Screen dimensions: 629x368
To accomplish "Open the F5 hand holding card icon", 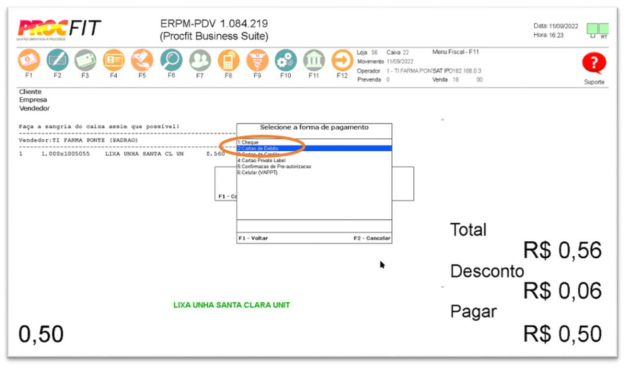I will pyautogui.click(x=142, y=60).
